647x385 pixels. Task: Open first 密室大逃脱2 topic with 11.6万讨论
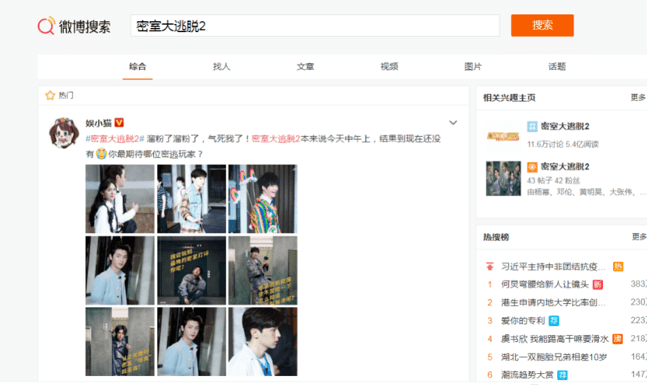tap(565, 126)
